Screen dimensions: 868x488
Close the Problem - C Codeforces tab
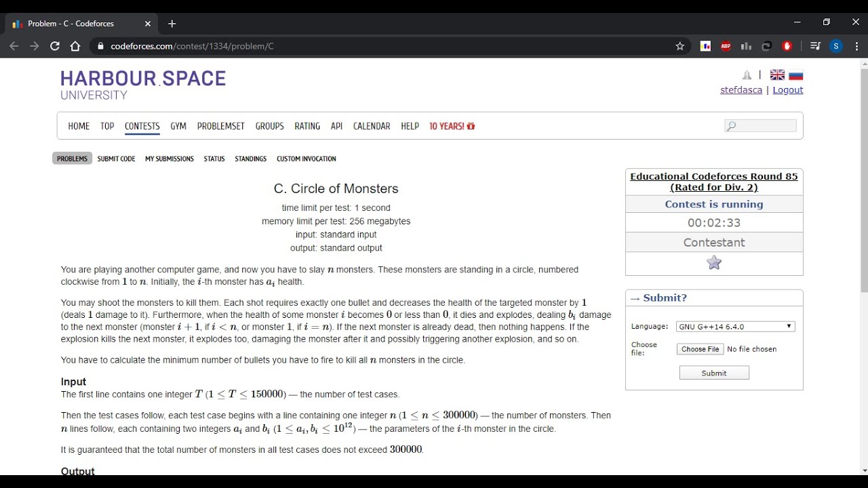click(x=148, y=24)
